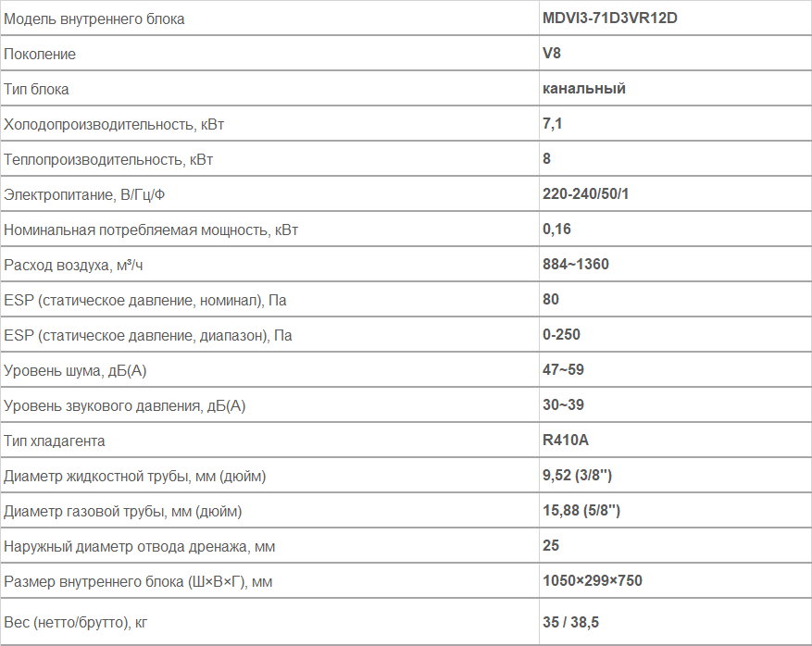Click the airflow value 884~1360
The height and width of the screenshot is (646, 812).
click(575, 264)
